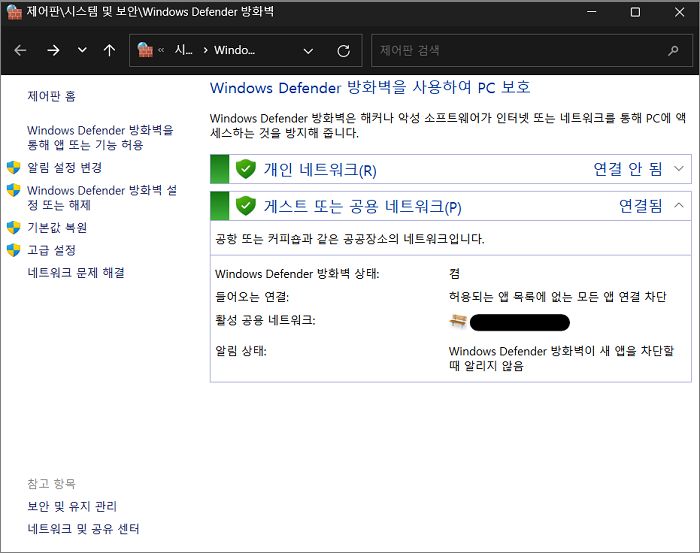Click the firewall icon in address bar
This screenshot has height=553, width=700.
point(145,50)
